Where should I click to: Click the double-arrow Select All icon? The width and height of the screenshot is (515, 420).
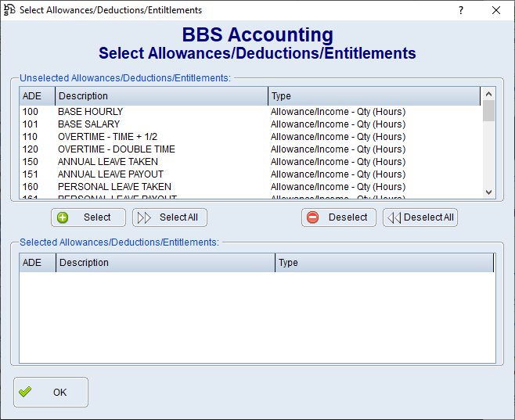(144, 217)
